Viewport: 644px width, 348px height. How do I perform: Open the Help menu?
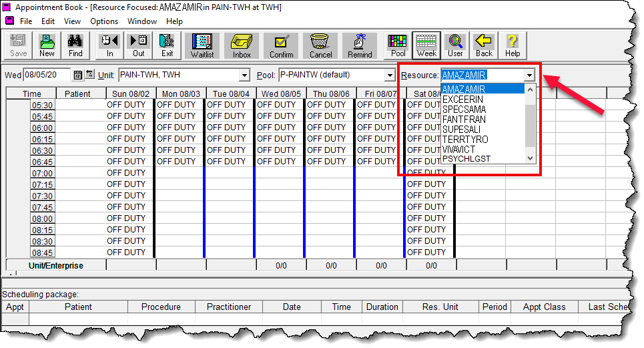click(175, 21)
